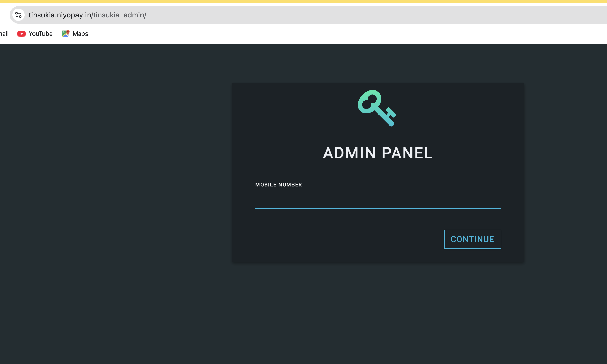Open the partially visible mail bookmark
Screen dimensions: 607x364
[x=4, y=34]
